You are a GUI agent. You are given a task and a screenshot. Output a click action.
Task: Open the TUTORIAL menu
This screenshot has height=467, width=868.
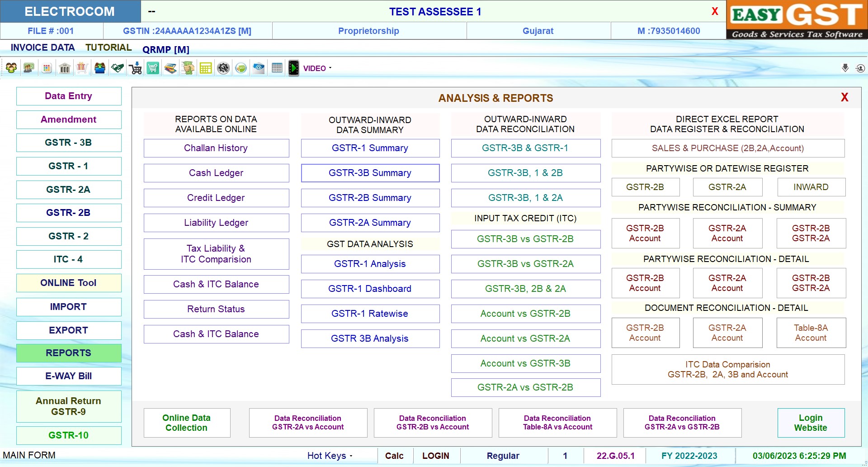(108, 48)
